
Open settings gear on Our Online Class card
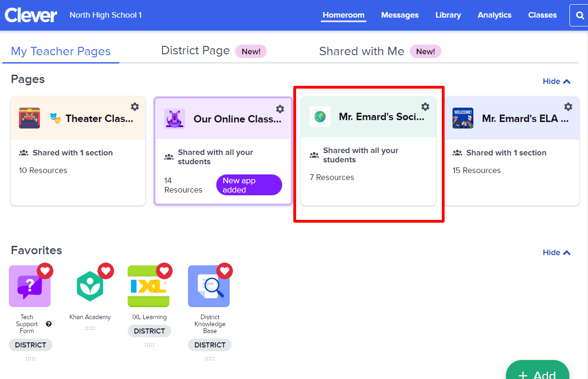click(280, 109)
